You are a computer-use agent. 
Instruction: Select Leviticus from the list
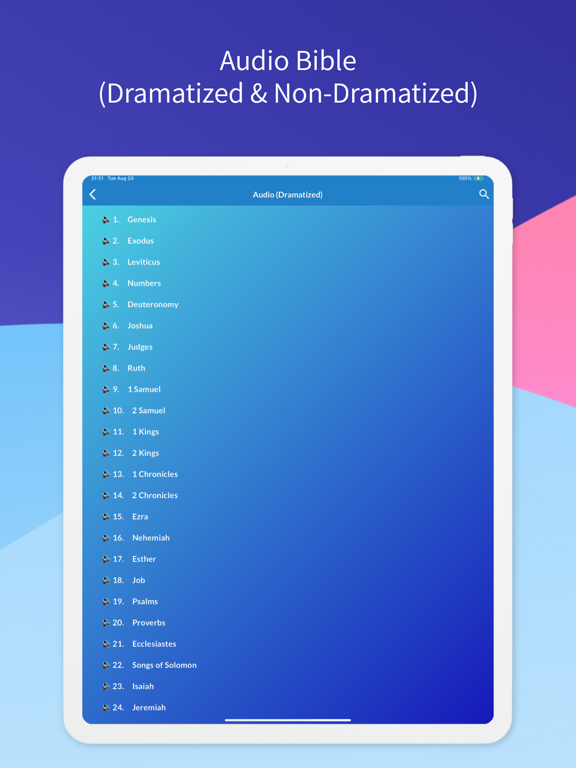(x=144, y=262)
